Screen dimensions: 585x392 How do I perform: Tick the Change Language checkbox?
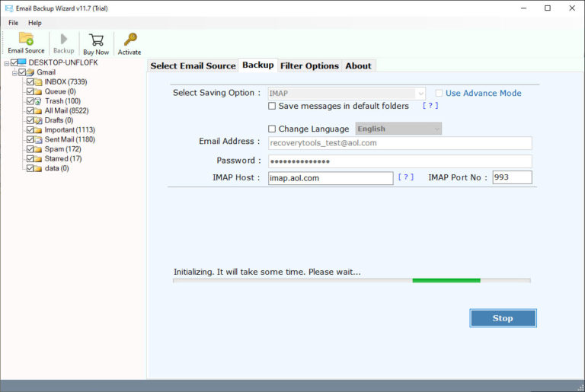(272, 129)
